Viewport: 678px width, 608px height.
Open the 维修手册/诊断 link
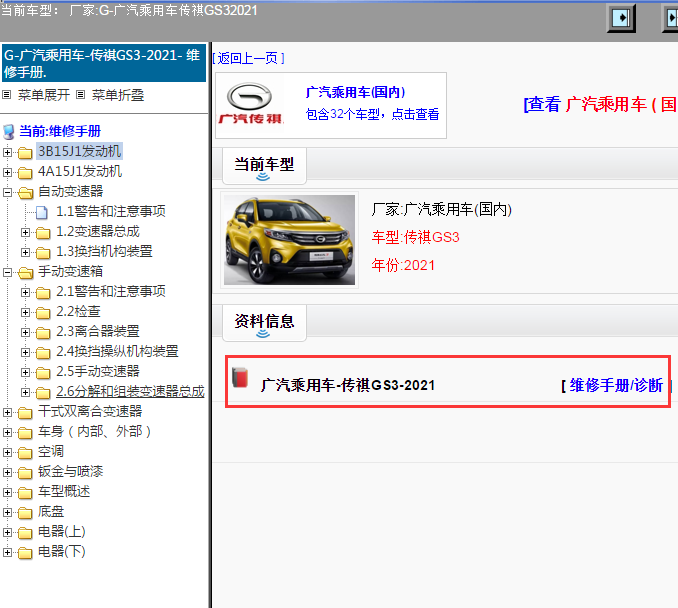[x=616, y=385]
